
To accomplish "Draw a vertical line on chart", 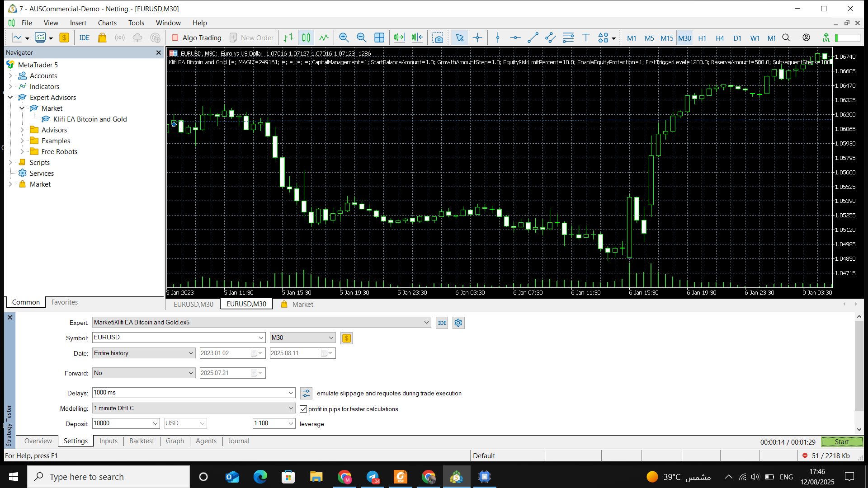I will (x=498, y=38).
